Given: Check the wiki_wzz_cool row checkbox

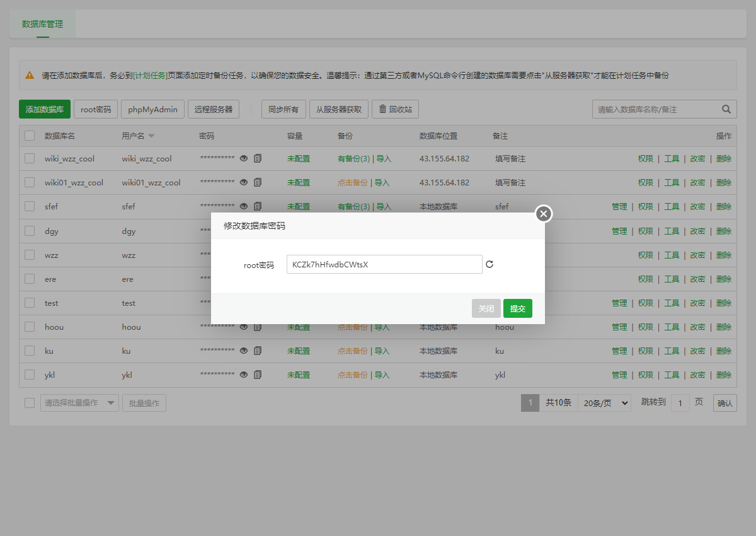Looking at the screenshot, I should (x=30, y=158).
